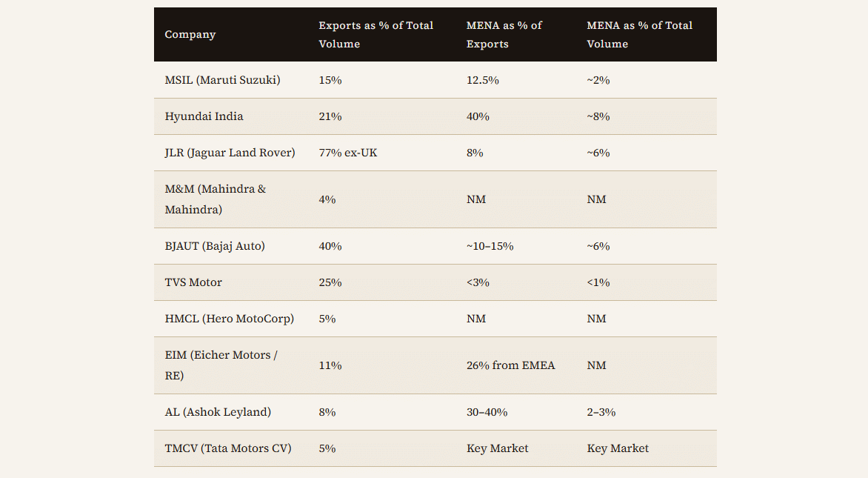Click the EIM (Eicher Motors / RE) cell
The image size is (868, 478).
(x=221, y=365)
